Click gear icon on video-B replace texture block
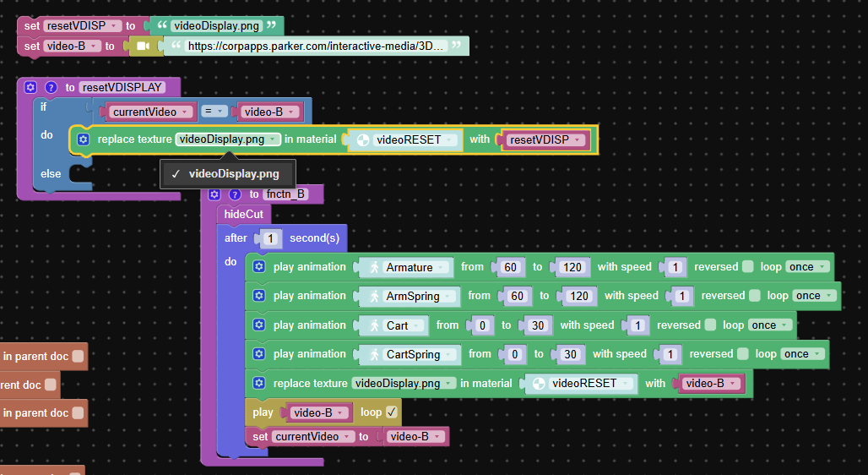The image size is (868, 475). click(258, 383)
